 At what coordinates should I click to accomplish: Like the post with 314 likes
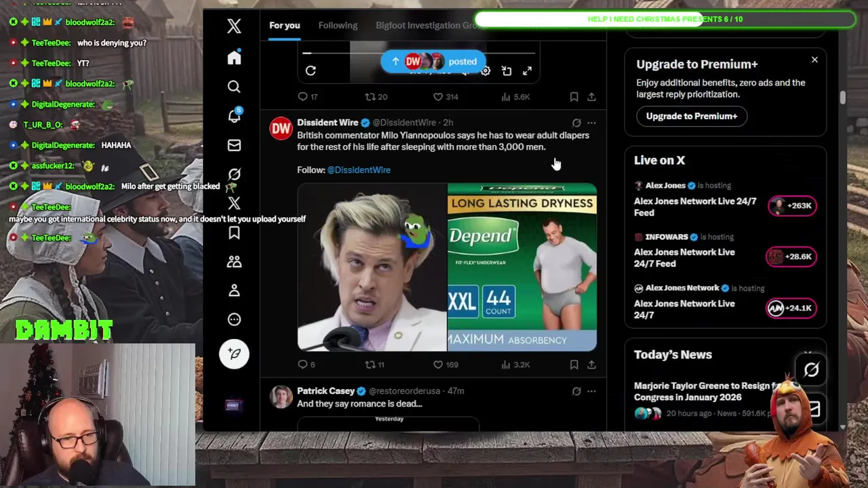tap(446, 97)
